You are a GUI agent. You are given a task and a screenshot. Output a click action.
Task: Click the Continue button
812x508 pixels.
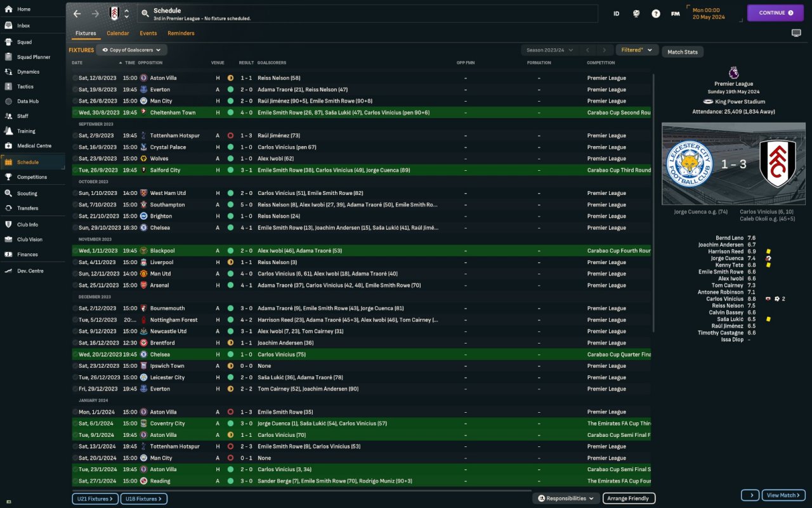(x=775, y=13)
